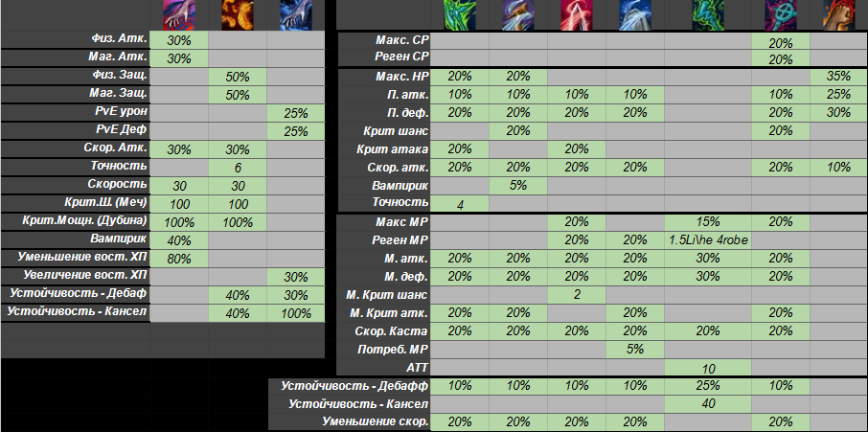Select the magenta icon with cyan cross

780,14
